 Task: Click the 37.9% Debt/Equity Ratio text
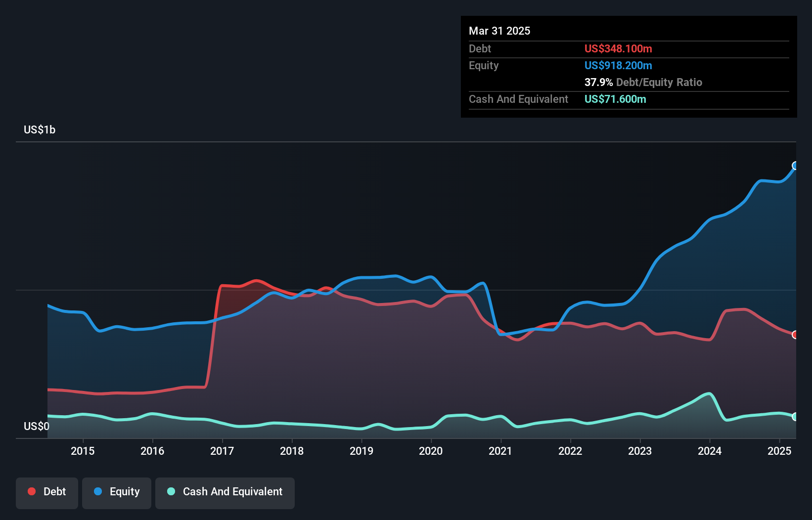pyautogui.click(x=643, y=82)
